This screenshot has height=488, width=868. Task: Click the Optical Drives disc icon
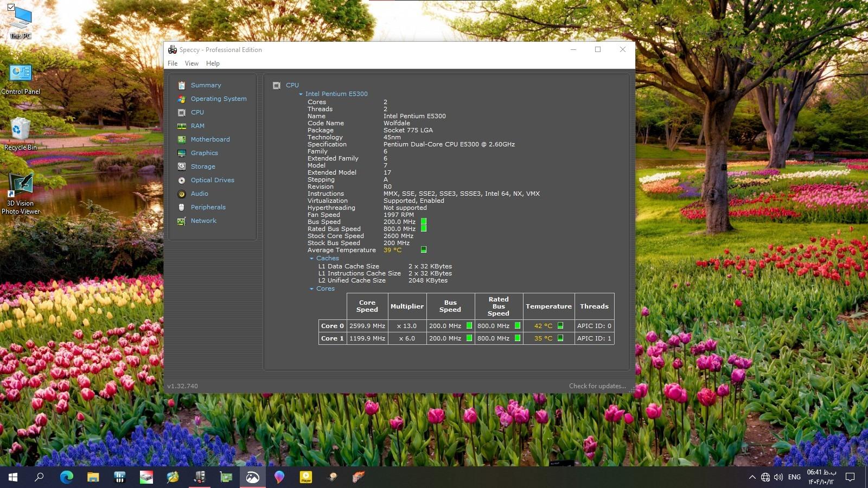[x=182, y=180]
